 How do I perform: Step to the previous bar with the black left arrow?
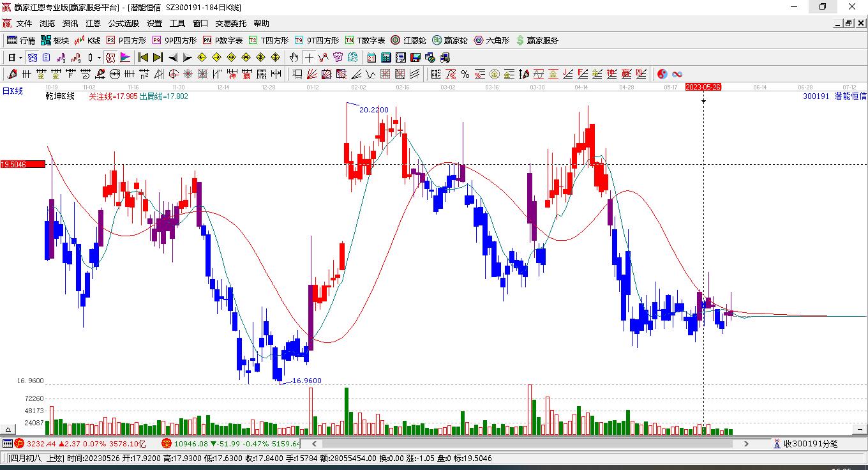[x=173, y=57]
